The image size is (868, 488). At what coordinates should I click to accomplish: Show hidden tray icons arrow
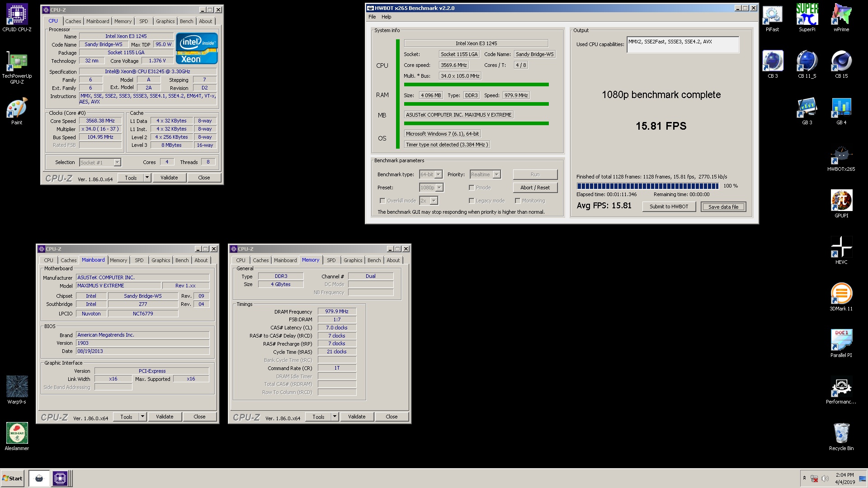pyautogui.click(x=804, y=478)
